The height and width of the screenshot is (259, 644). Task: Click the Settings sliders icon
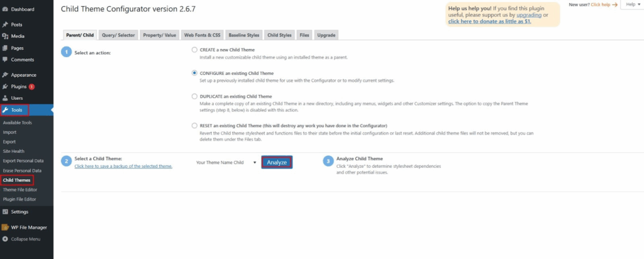click(5, 212)
